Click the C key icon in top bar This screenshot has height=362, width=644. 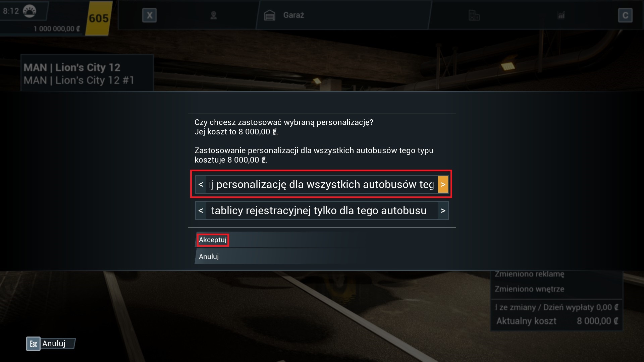[x=625, y=15]
